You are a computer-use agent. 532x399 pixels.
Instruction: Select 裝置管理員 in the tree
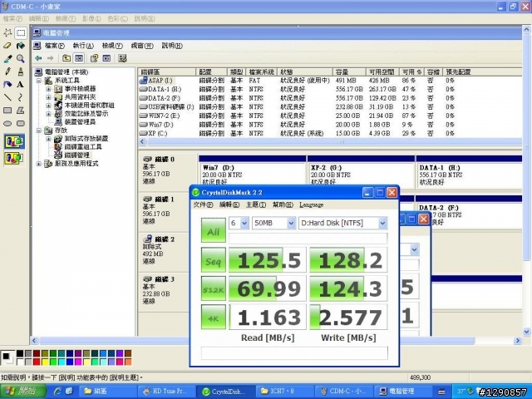[80, 122]
